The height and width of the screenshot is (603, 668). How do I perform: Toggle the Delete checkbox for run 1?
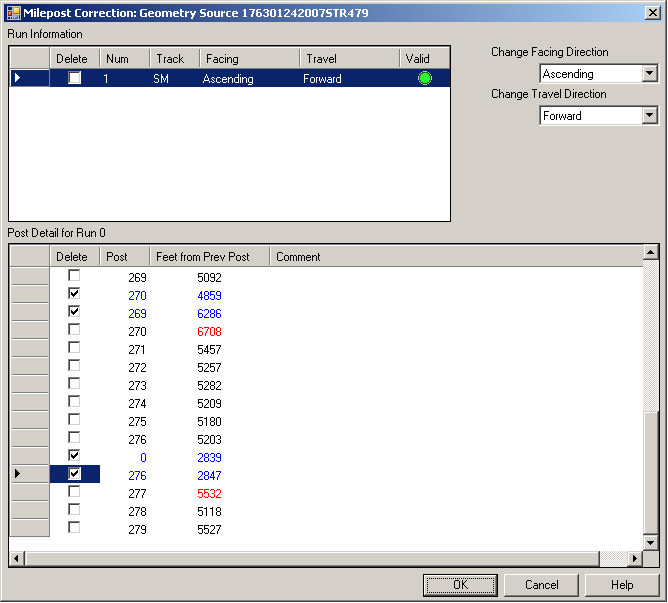point(74,78)
